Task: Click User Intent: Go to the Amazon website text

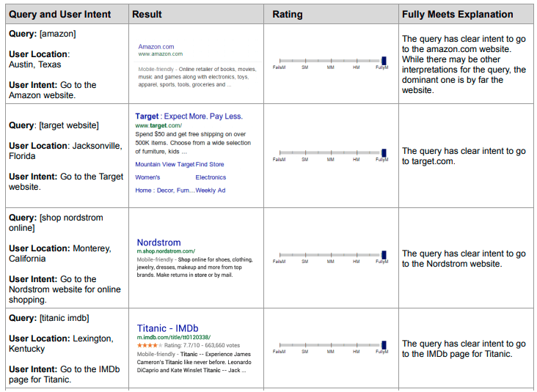Action: pos(53,90)
